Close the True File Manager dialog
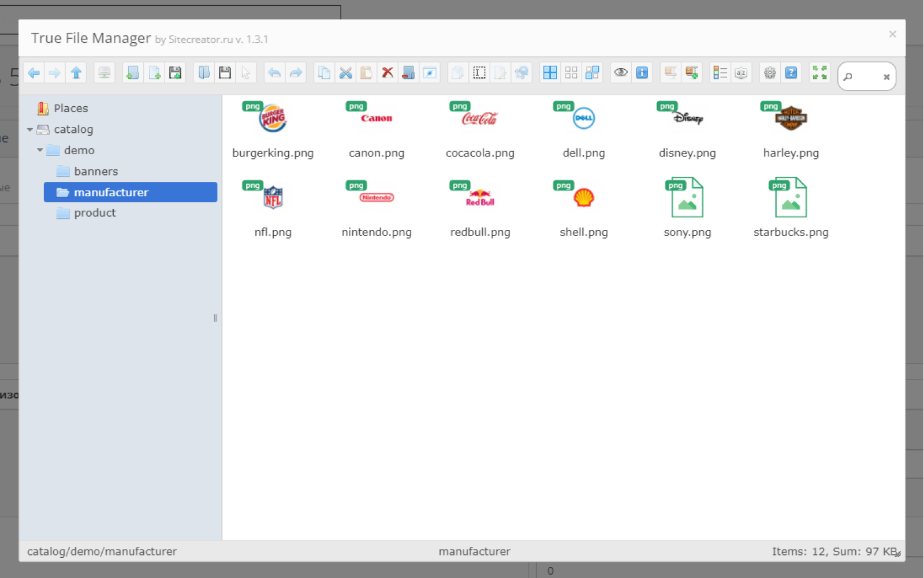The width and height of the screenshot is (924, 578). click(x=892, y=34)
